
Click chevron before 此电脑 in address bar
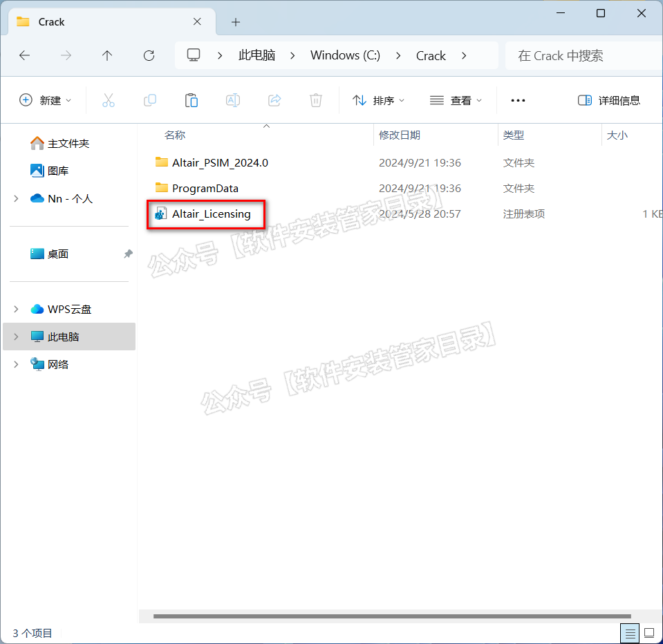pos(220,56)
